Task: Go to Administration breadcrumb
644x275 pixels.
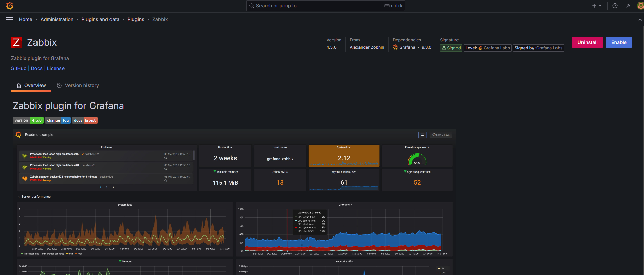Action: tap(57, 19)
